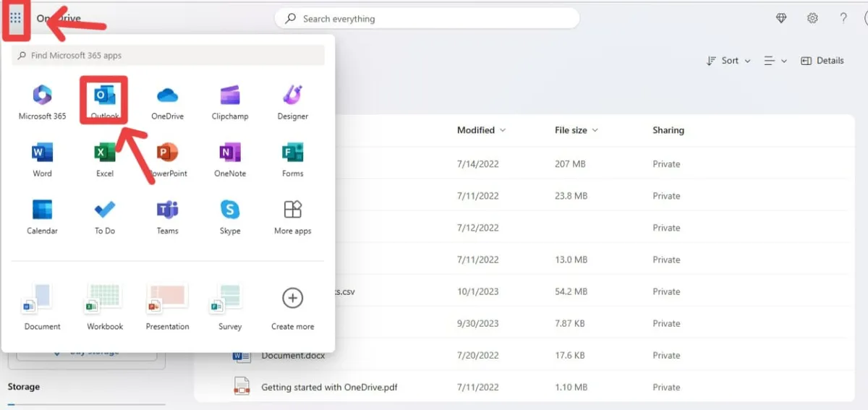Screen dimensions: 868x410
Task: Select the 54.2 MB file size cell
Action: 571,291
